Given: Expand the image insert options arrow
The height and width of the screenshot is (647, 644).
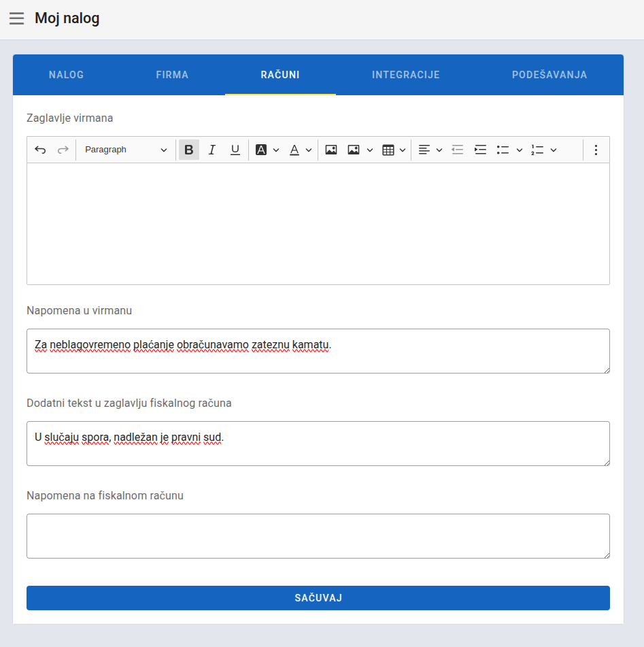Looking at the screenshot, I should [370, 150].
